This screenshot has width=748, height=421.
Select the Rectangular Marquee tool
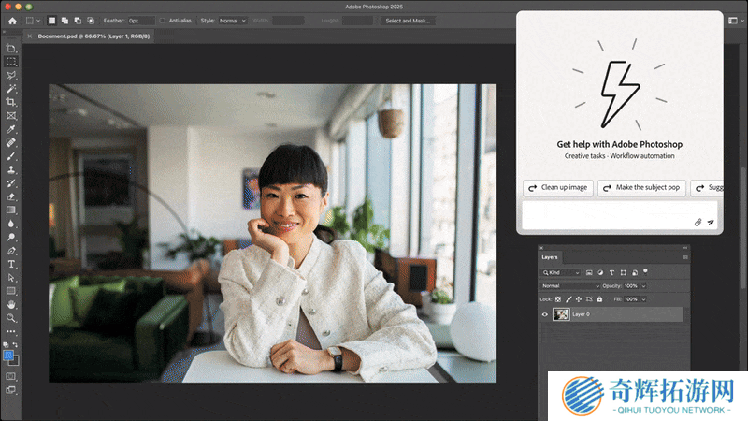pos(12,61)
